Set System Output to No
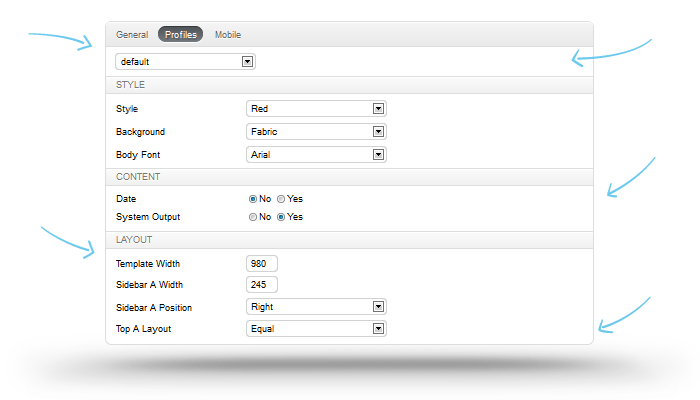The height and width of the screenshot is (400, 700). coord(253,217)
